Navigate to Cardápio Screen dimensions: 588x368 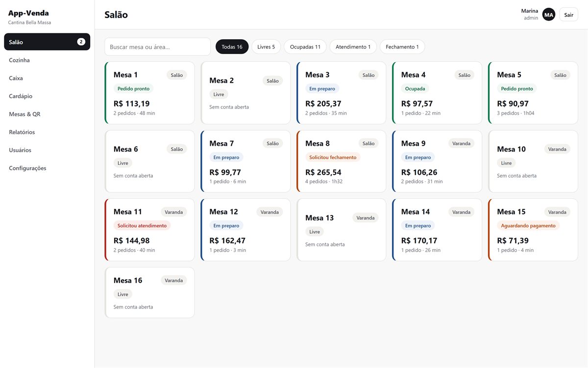(47, 96)
